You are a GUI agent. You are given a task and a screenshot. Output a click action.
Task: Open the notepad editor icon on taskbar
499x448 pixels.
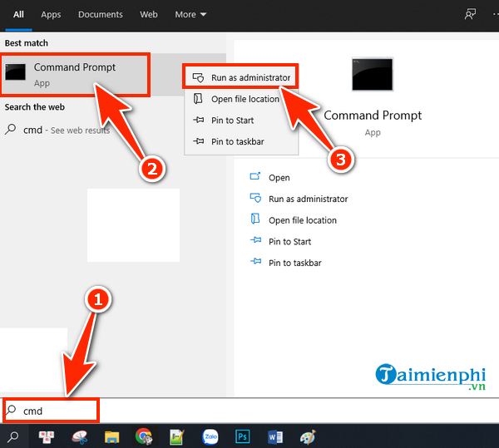pyautogui.click(x=177, y=437)
